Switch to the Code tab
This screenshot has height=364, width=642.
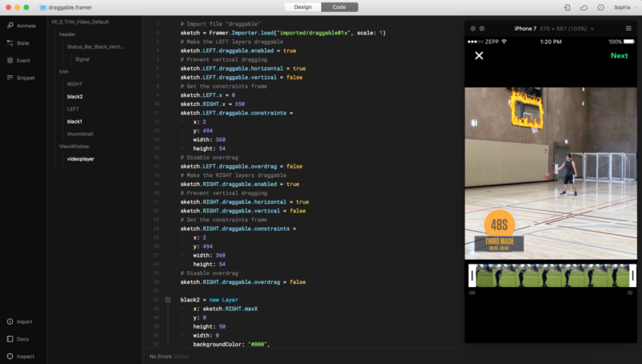339,7
